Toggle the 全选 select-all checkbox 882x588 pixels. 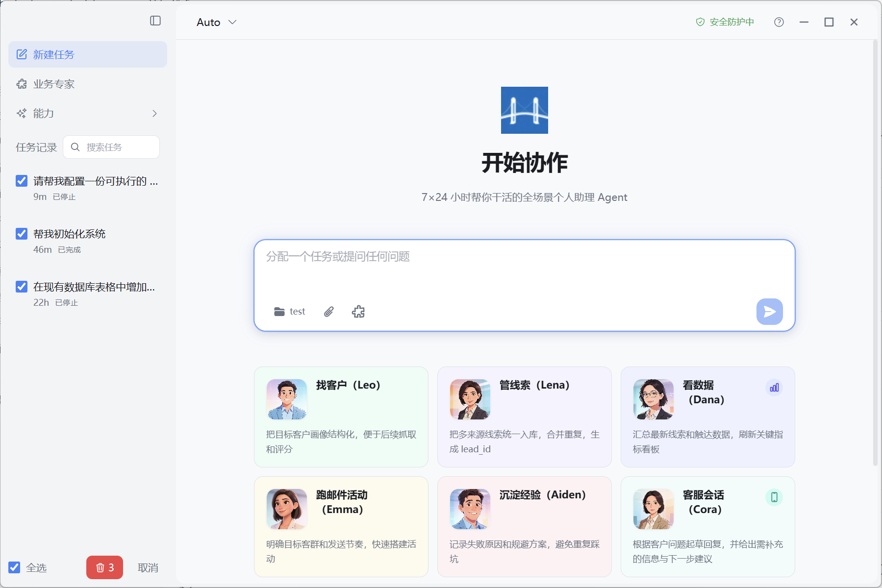coord(15,567)
